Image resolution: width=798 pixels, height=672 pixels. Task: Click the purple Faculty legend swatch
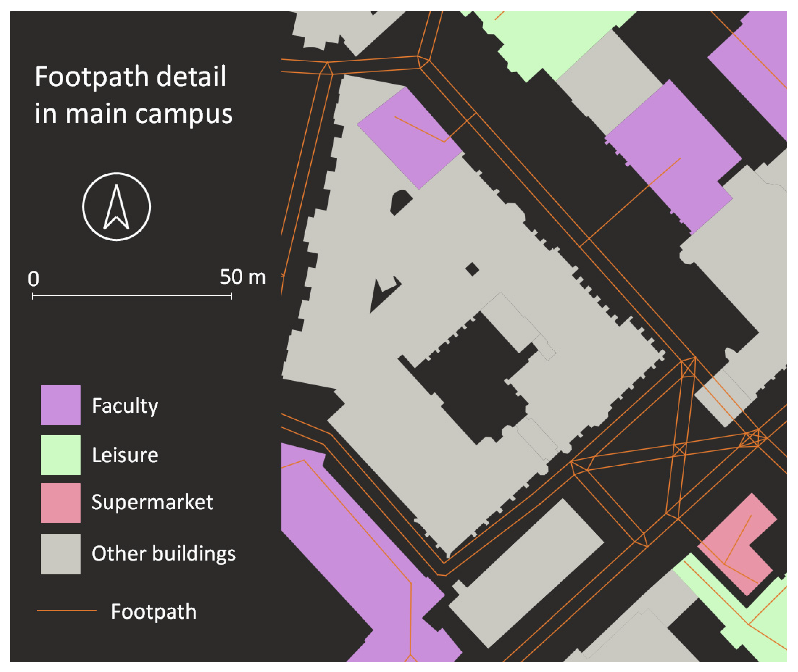60,405
